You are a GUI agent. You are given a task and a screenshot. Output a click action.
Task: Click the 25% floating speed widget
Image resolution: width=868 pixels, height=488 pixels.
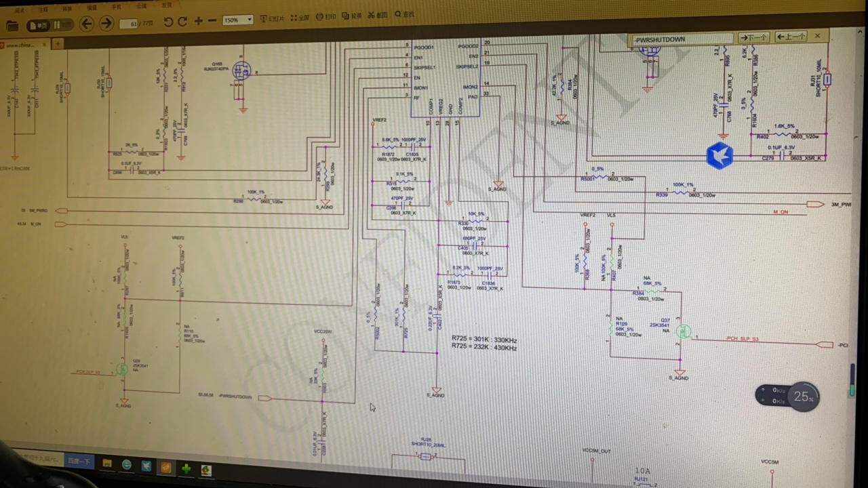point(787,395)
